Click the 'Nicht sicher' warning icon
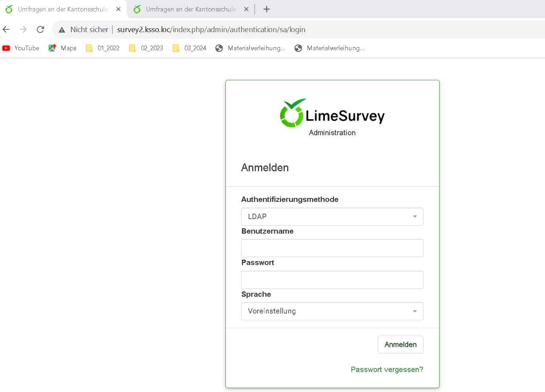The width and height of the screenshot is (545, 392). pos(62,30)
